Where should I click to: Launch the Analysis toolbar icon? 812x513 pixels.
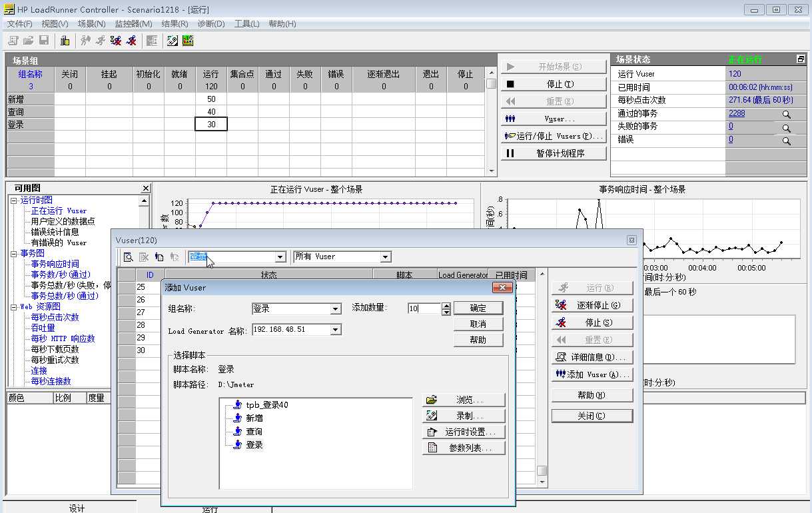click(x=188, y=41)
